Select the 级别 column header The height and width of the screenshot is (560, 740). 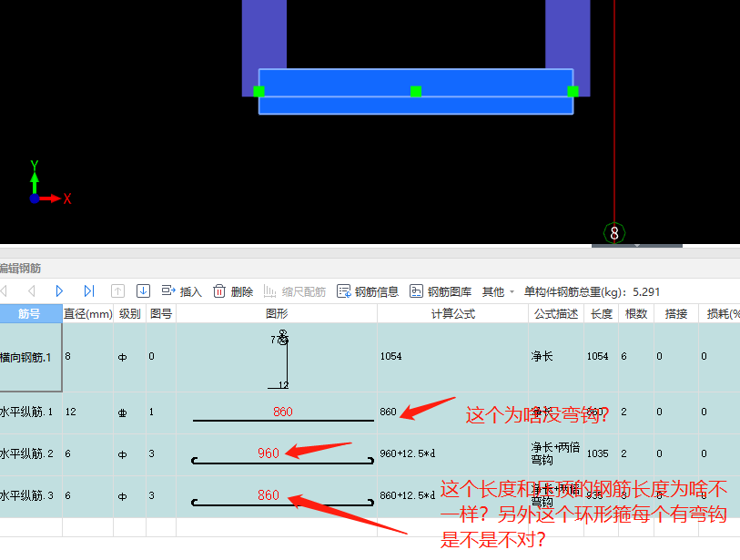tap(130, 313)
